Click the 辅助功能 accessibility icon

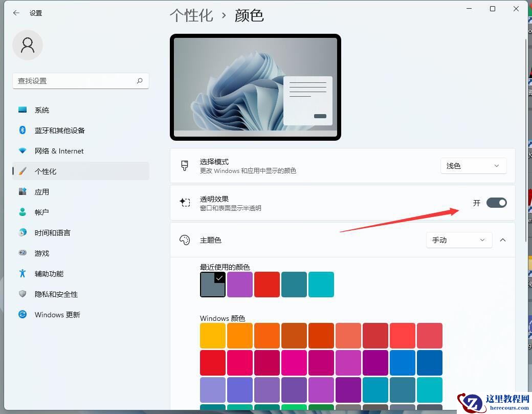click(22, 273)
